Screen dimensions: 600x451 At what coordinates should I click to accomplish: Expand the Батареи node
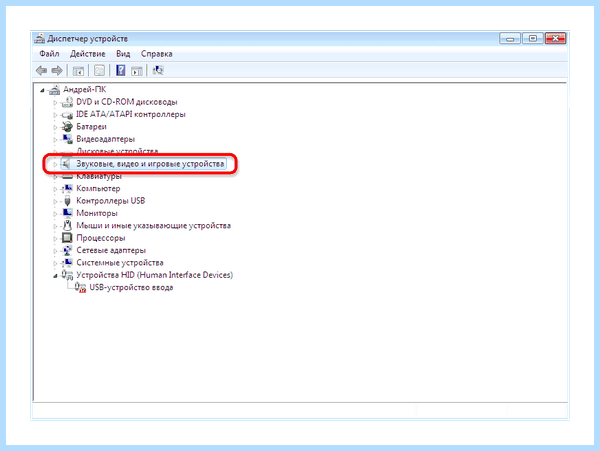pyautogui.click(x=55, y=127)
